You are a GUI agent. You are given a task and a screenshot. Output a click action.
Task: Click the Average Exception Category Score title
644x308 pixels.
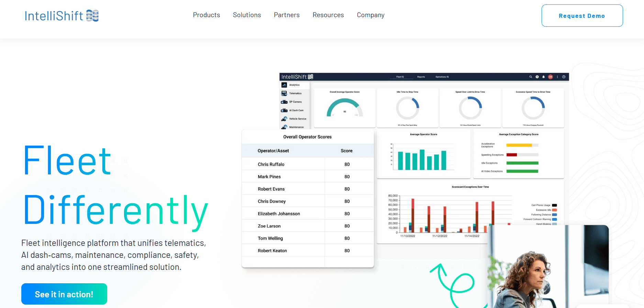tap(519, 135)
